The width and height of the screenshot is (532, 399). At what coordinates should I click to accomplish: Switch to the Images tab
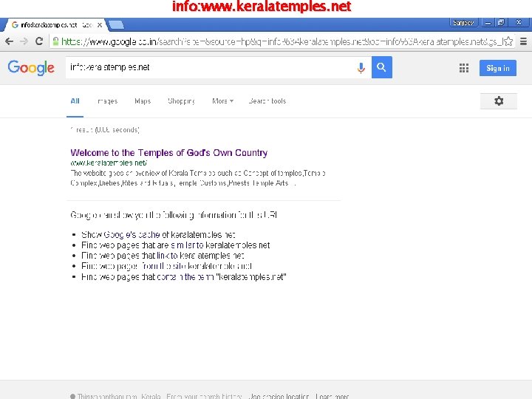tap(107, 101)
